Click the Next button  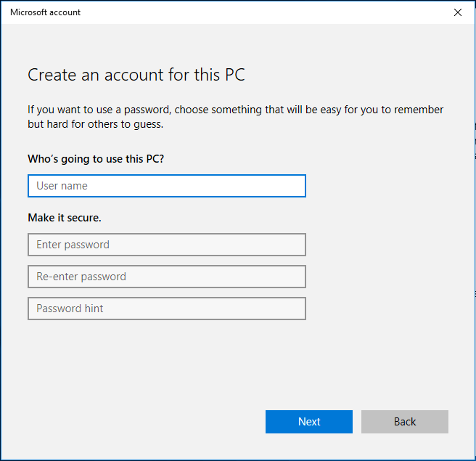click(x=309, y=422)
